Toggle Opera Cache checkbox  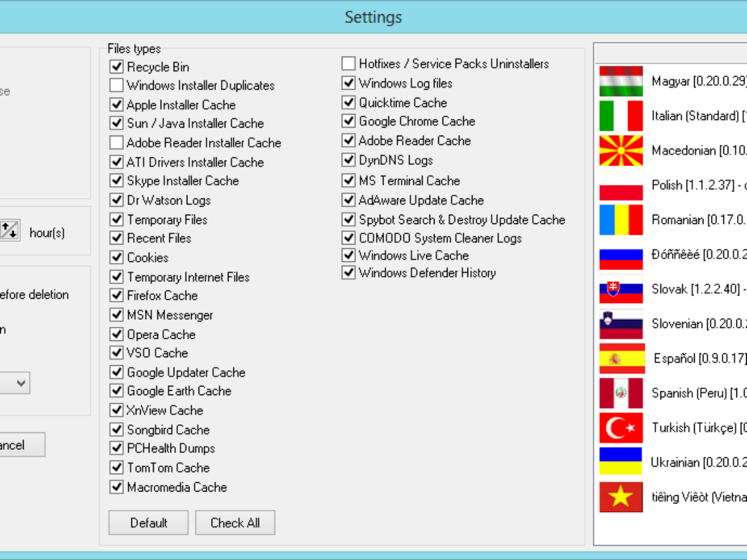116,334
